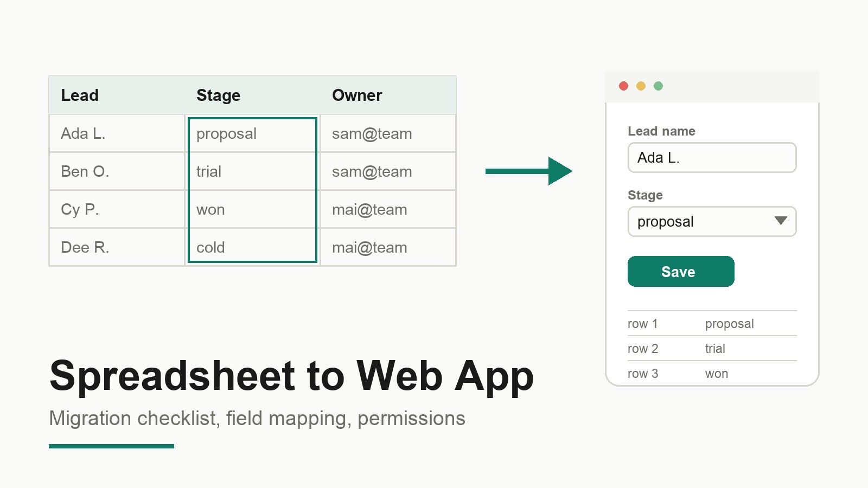This screenshot has height=488, width=868.
Task: Click the 'Stage' label above the dropdown
Action: (645, 195)
